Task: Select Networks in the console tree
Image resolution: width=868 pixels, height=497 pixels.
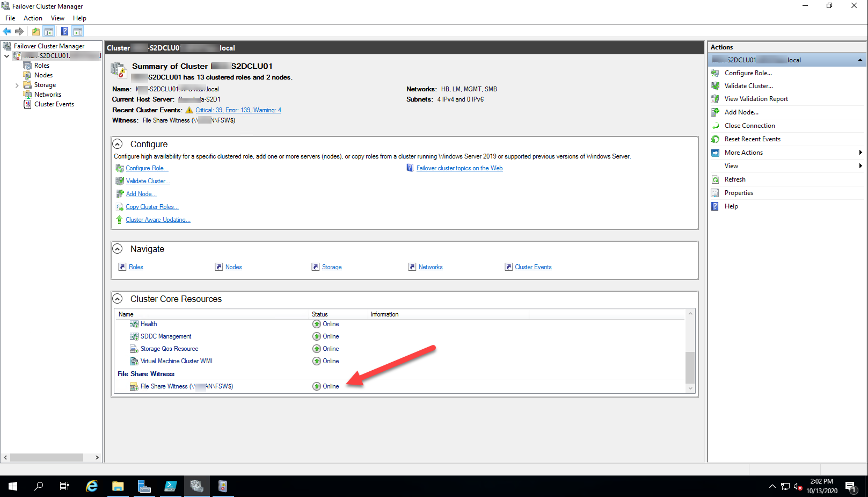Action: pyautogui.click(x=48, y=95)
